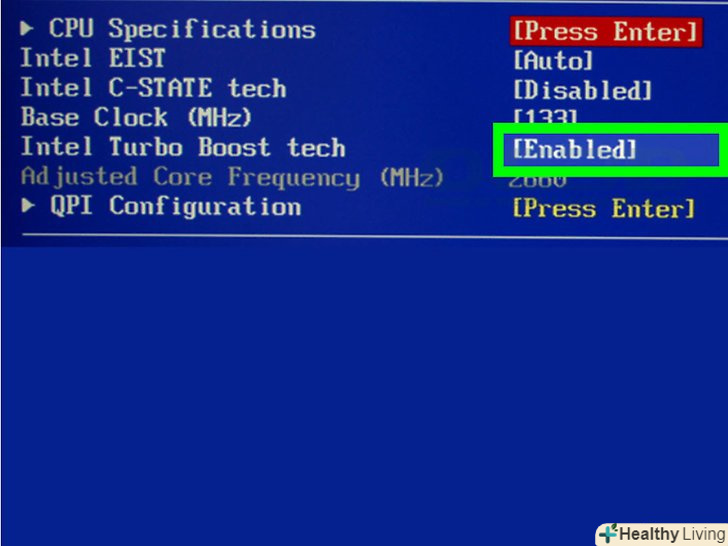Select the Intel C-STATE tech label
This screenshot has width=728, height=546.
[153, 88]
